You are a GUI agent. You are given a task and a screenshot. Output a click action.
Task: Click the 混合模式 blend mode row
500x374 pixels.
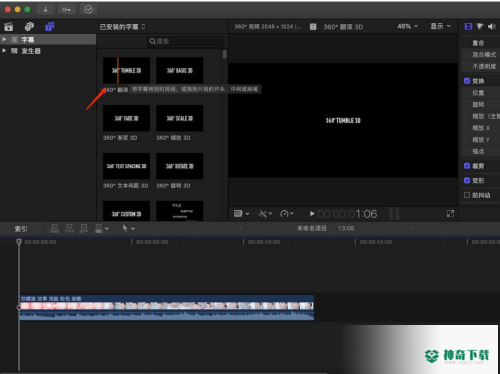click(x=481, y=55)
